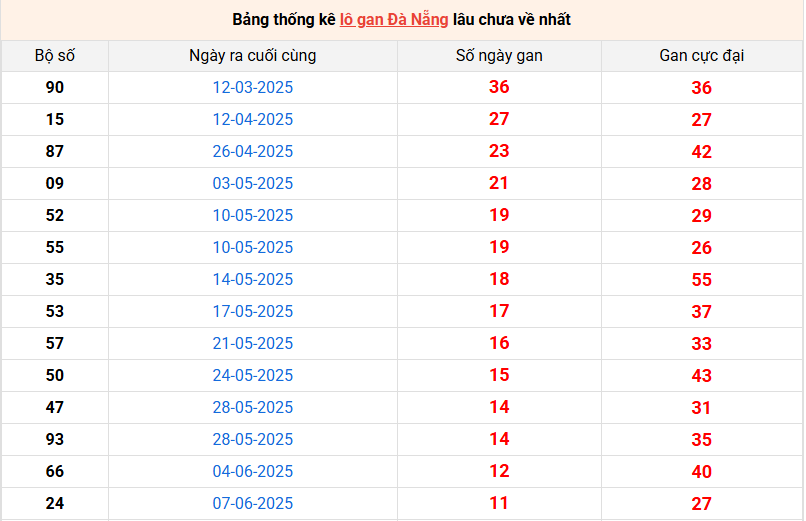Open the 24-05-2025 date link
This screenshot has height=521, width=806.
[x=253, y=376]
